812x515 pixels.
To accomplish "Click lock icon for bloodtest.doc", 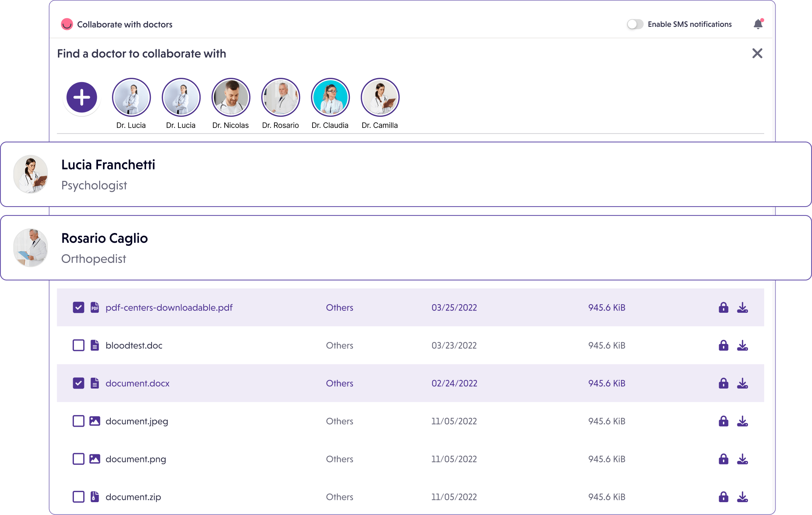I will (723, 345).
